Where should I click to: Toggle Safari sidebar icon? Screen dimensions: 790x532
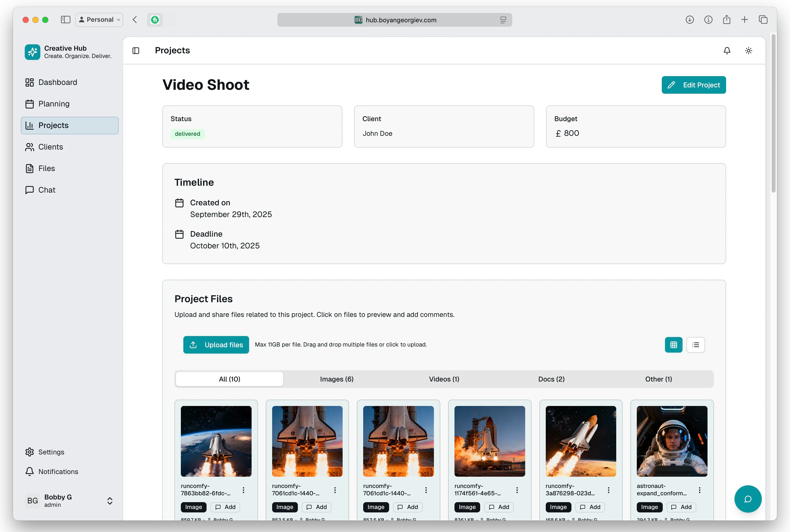(66, 20)
